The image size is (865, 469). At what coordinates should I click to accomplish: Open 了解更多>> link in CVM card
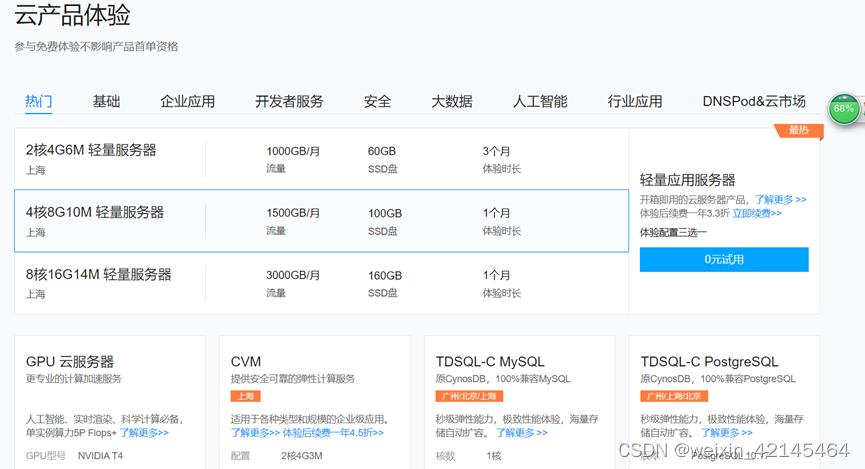[255, 433]
